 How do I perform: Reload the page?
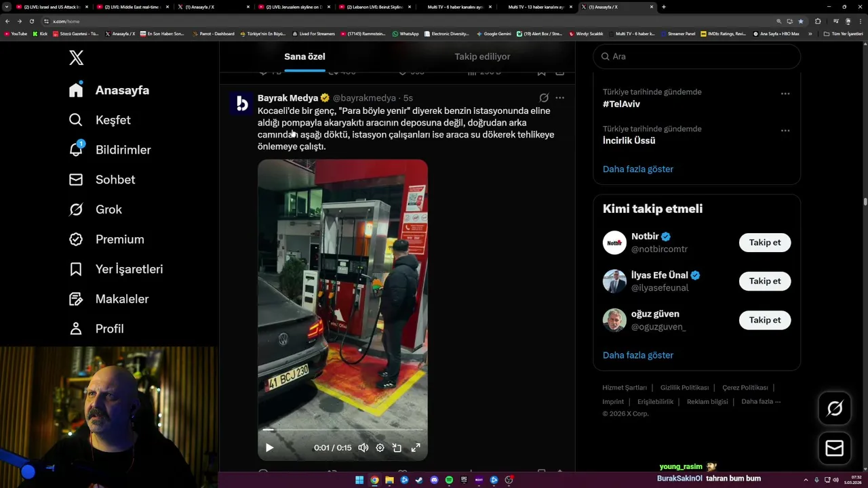tap(31, 21)
